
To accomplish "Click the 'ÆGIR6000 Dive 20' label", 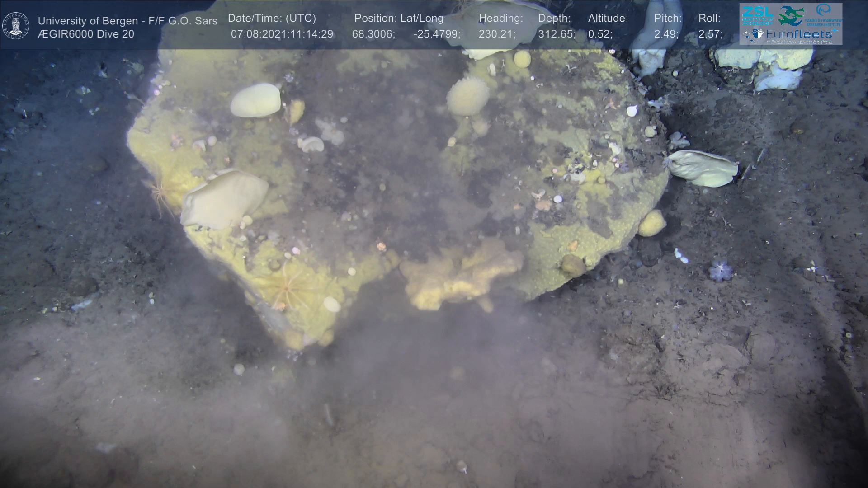I will [86, 34].
